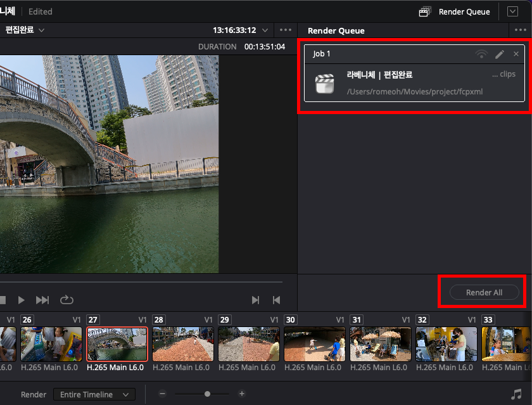This screenshot has width=532, height=405.
Task: Click the job title 라베니체 | 편집완료
Action: click(x=379, y=75)
